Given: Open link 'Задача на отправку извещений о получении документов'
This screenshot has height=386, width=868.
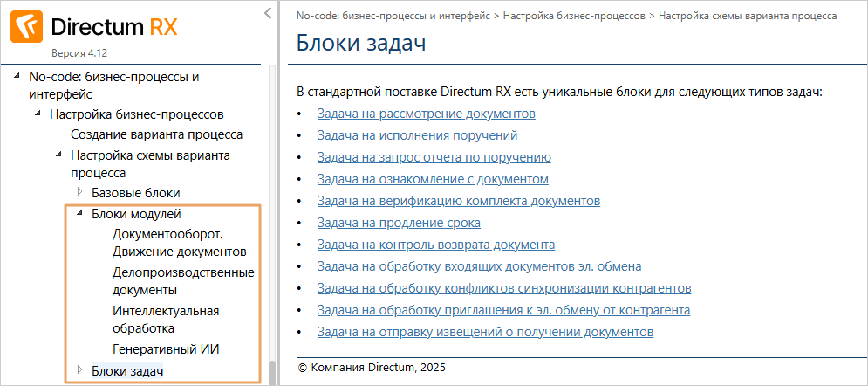Looking at the screenshot, I should (486, 332).
